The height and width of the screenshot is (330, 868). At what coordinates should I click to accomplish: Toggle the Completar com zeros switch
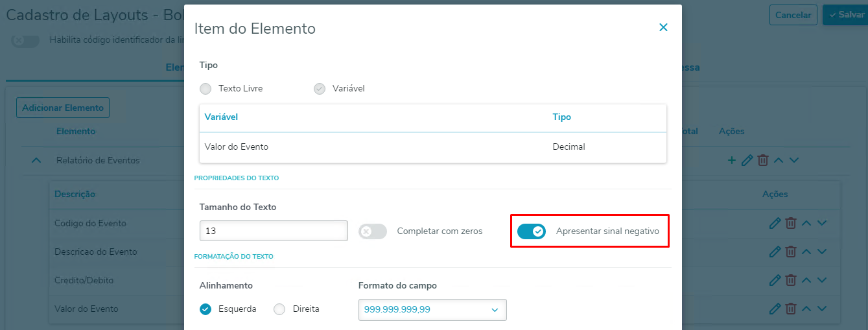click(x=373, y=231)
